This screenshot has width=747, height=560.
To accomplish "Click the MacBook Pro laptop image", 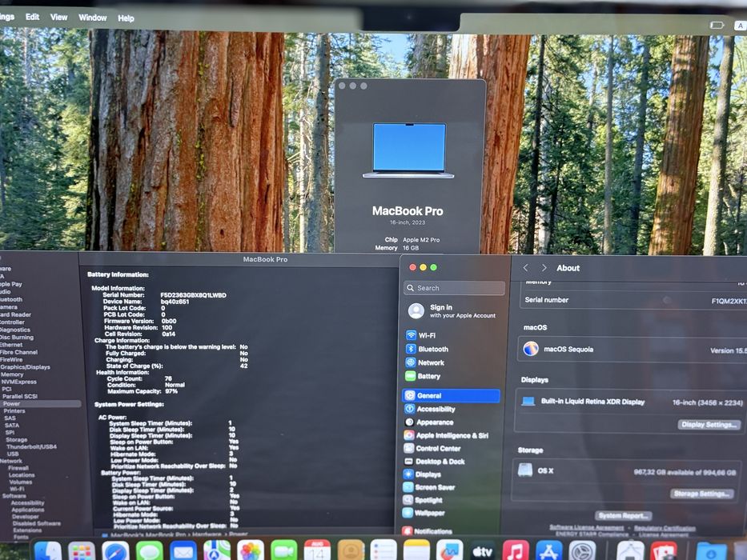I will (x=409, y=150).
